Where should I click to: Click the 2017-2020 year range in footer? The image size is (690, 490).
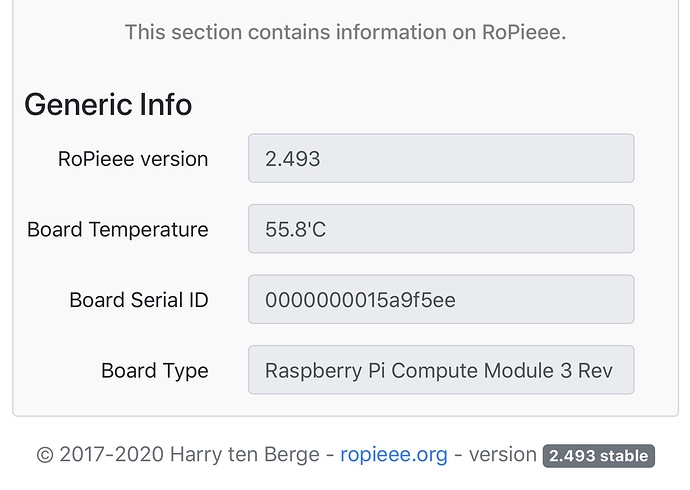tap(112, 454)
